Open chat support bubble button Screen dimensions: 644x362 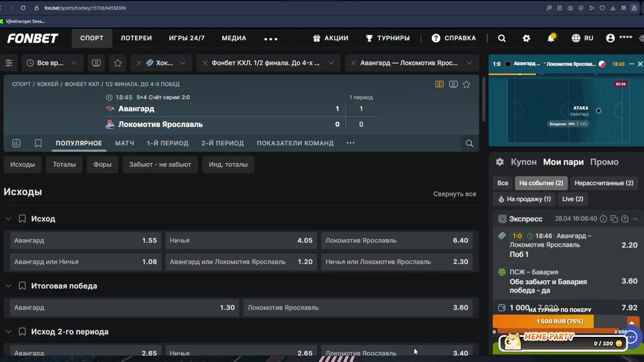point(631,337)
